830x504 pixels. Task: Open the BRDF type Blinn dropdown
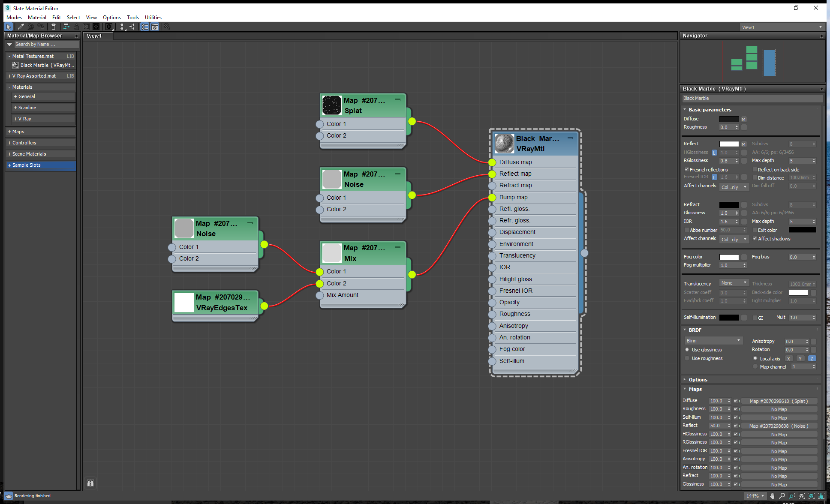click(x=713, y=341)
